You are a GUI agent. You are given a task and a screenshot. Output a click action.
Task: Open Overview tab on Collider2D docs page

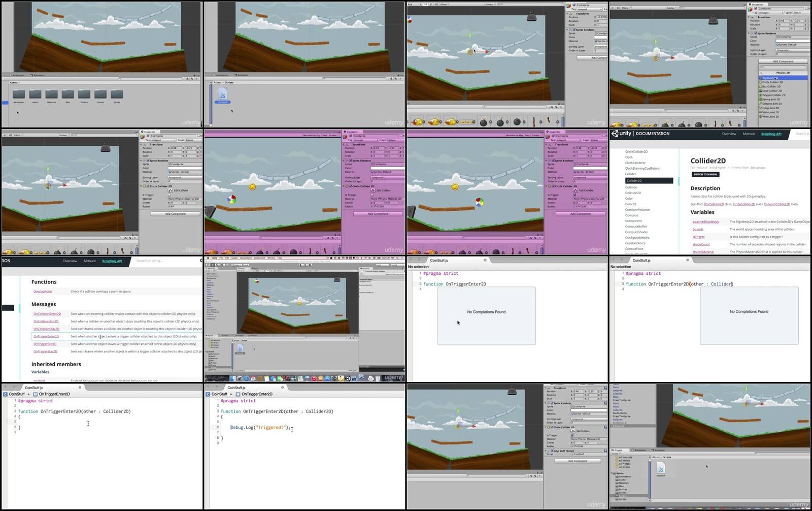729,134
